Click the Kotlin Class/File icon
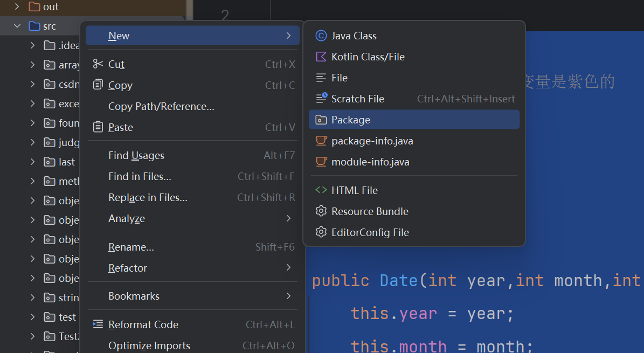Viewport: 644px width, 353px height. (x=321, y=57)
